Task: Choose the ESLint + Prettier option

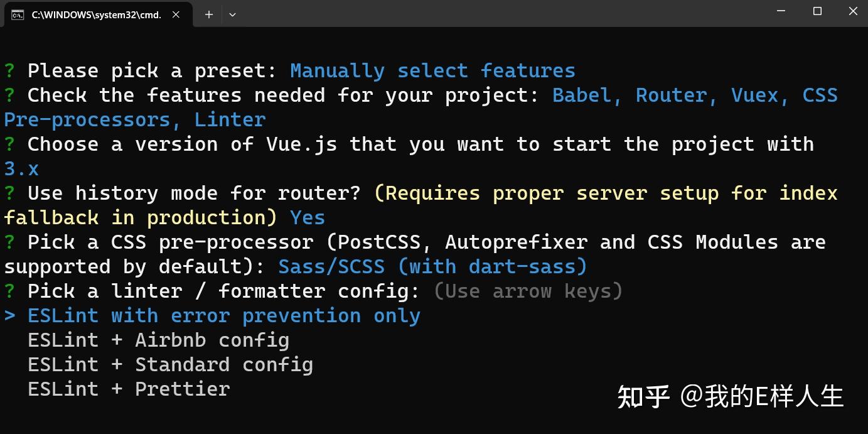Action: click(x=129, y=389)
